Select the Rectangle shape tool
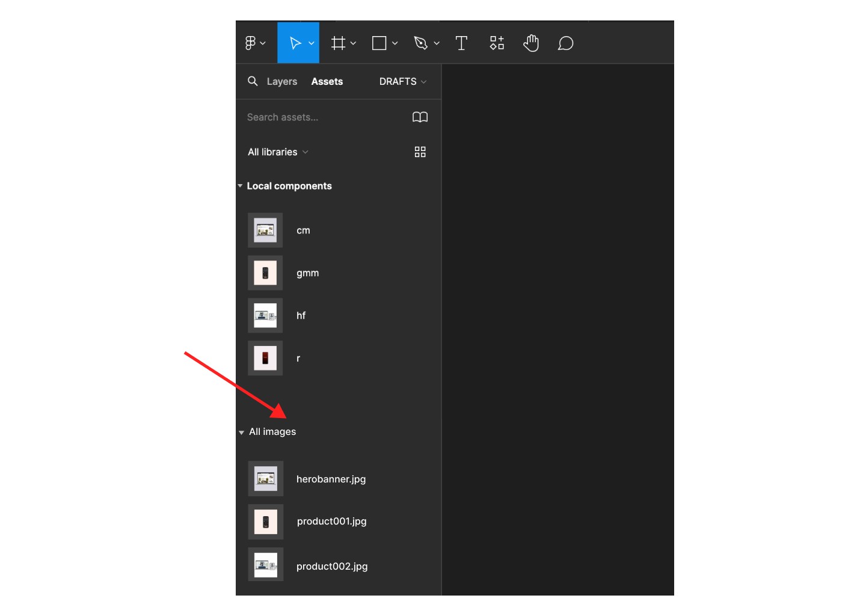This screenshot has width=866, height=616. point(379,43)
